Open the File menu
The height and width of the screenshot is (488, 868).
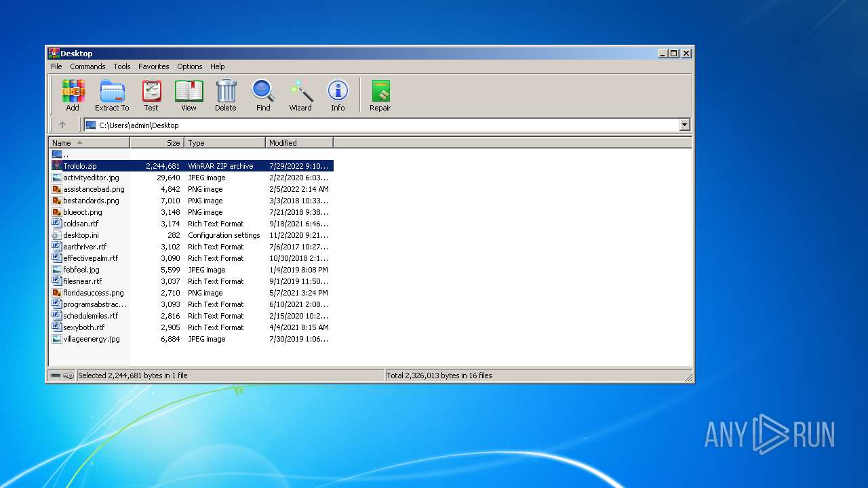point(56,66)
